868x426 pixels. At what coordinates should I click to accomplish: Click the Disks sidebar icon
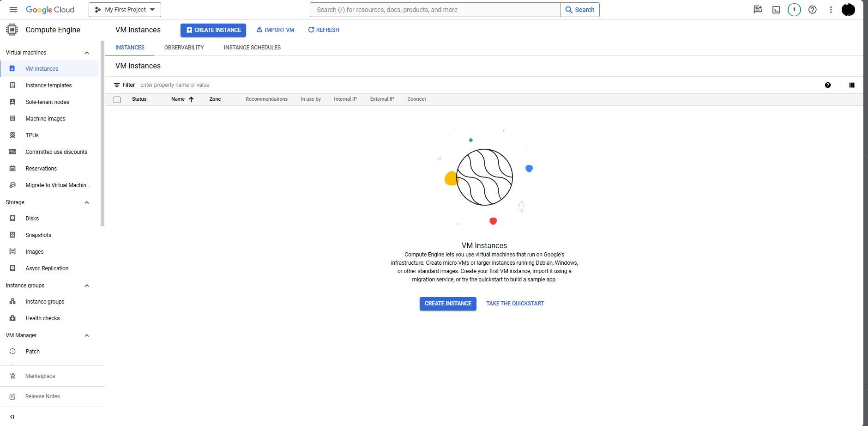point(12,219)
